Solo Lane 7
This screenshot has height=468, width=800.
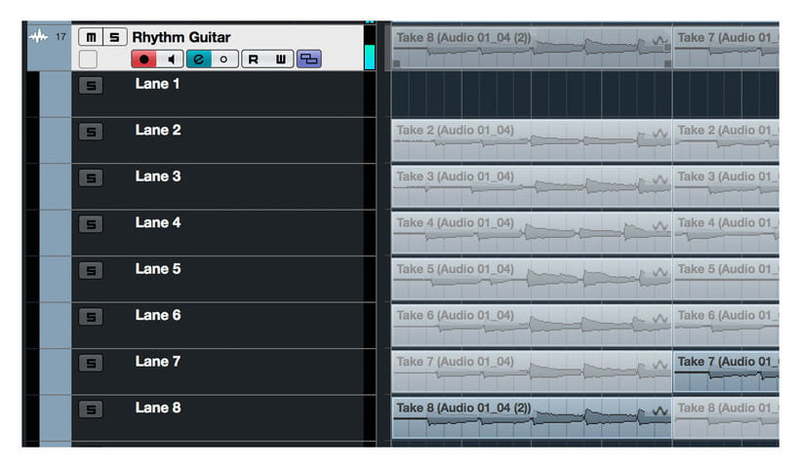(x=91, y=363)
